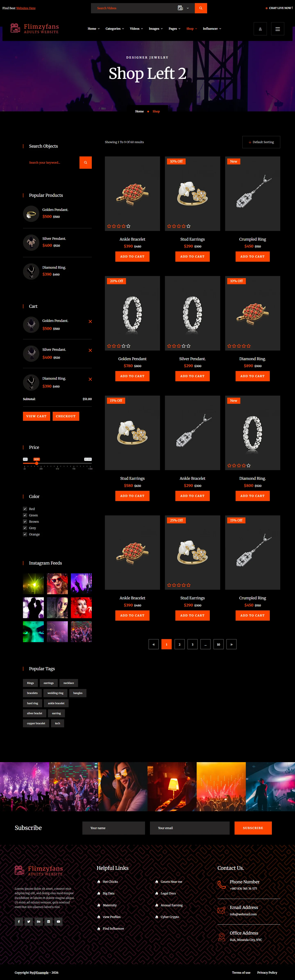Click the price range slider handle
The height and width of the screenshot is (980, 295).
click(x=36, y=463)
